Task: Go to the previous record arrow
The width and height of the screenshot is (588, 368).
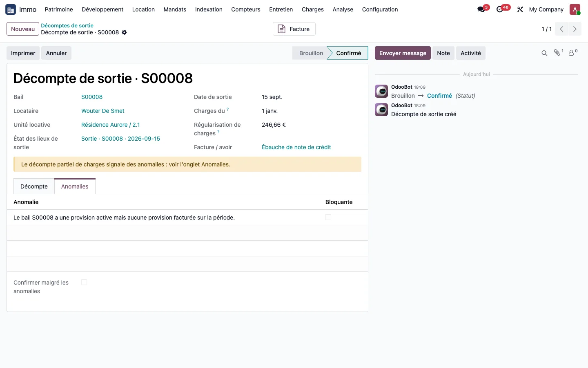Action: [x=561, y=29]
